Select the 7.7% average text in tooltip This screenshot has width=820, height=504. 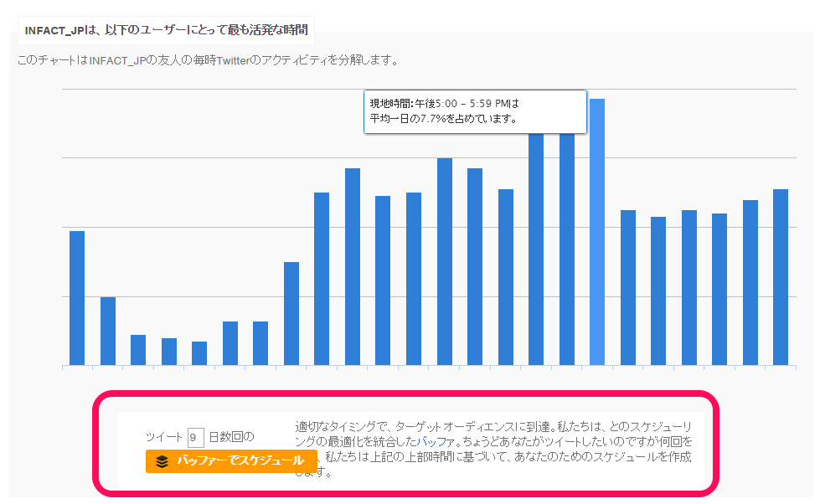(x=443, y=119)
